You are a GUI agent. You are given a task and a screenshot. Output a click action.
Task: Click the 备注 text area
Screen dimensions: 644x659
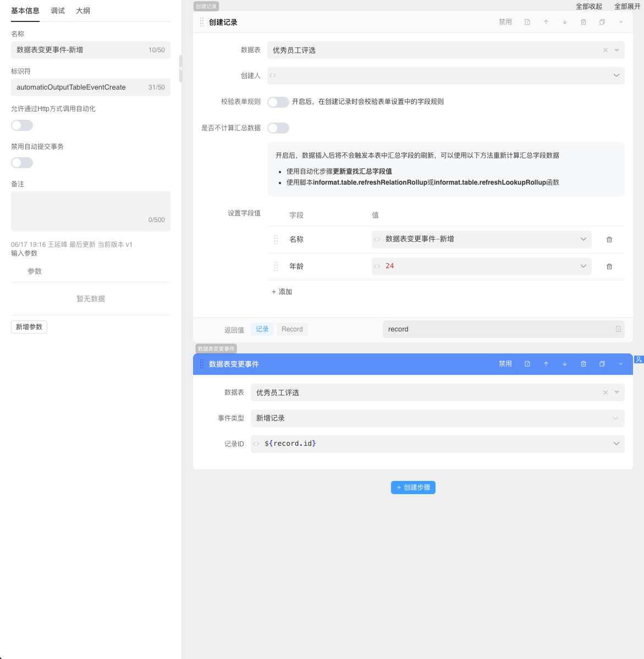(90, 211)
